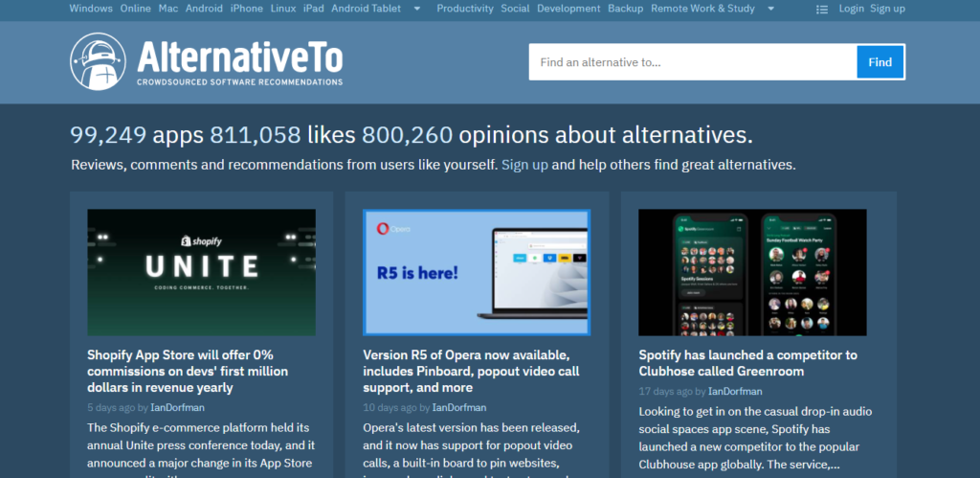980x478 pixels.
Task: Click the '17 days ago' timestamp text
Action: pyautogui.click(x=665, y=391)
